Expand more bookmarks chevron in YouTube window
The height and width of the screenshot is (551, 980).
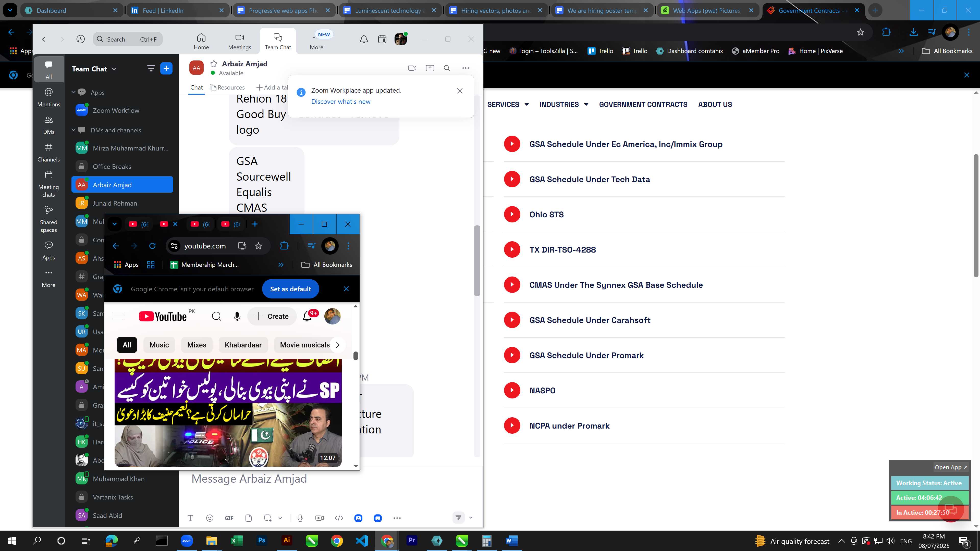[281, 265]
